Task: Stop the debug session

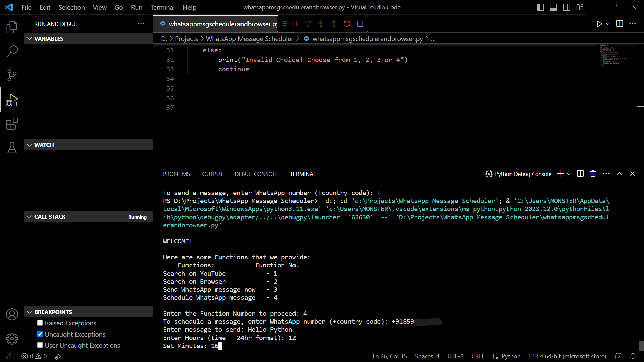Action: point(360,24)
